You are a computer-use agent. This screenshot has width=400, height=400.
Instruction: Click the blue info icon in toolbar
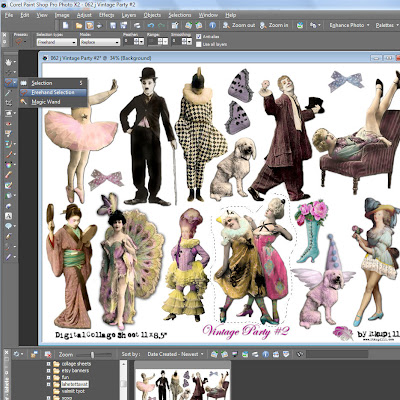click(x=213, y=25)
